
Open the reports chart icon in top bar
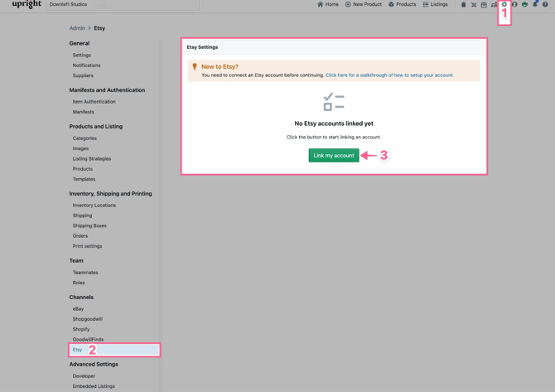(495, 4)
